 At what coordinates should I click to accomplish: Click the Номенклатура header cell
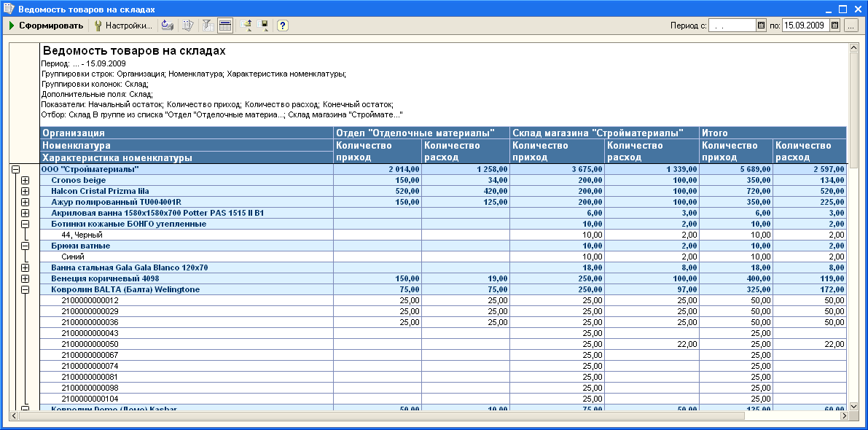pos(187,146)
